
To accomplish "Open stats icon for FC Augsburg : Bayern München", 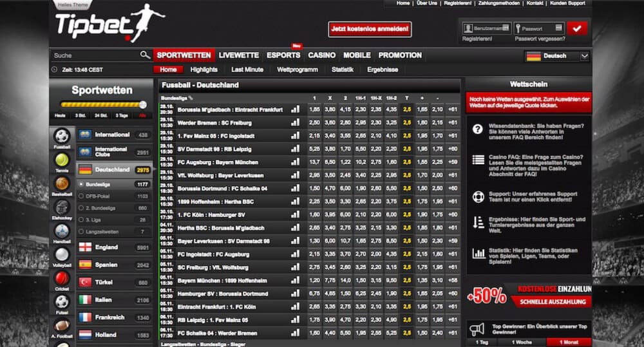I will click(296, 162).
